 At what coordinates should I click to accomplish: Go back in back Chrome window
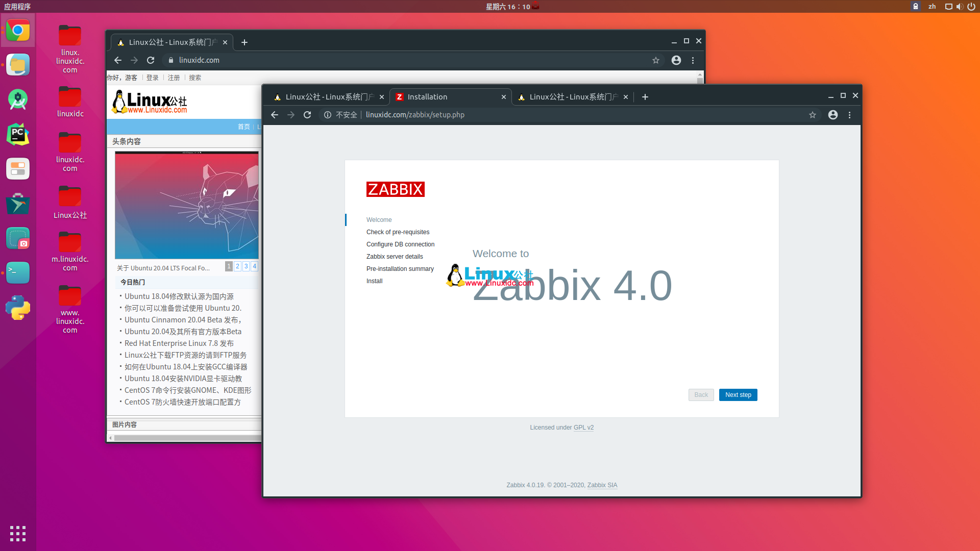pos(118,60)
